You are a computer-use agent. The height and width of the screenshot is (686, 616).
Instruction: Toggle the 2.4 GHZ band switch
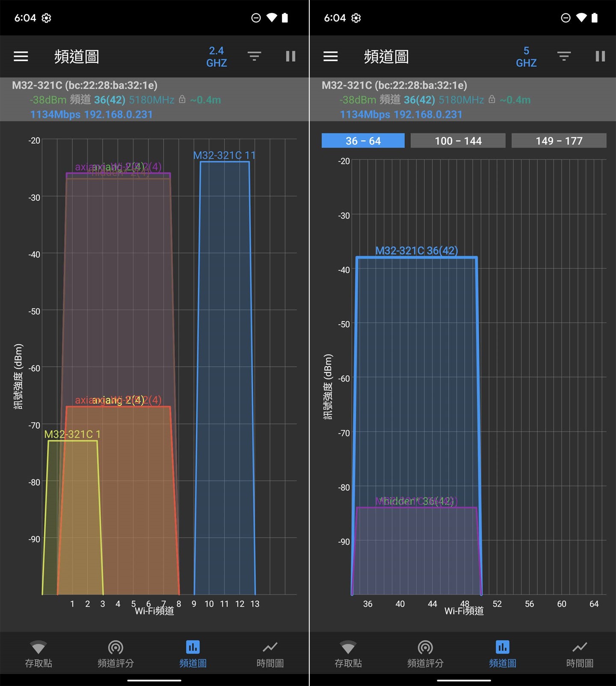click(x=216, y=57)
